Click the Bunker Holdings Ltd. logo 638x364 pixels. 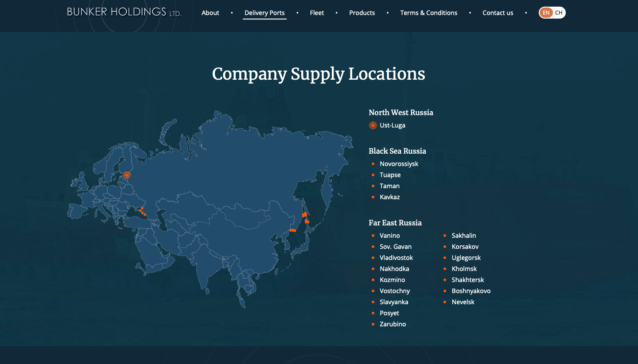pos(124,12)
